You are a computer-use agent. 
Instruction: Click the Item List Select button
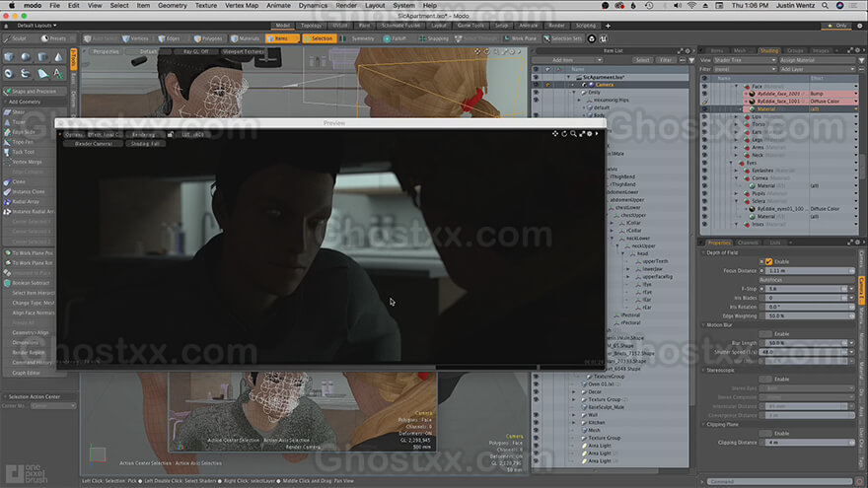[643, 60]
